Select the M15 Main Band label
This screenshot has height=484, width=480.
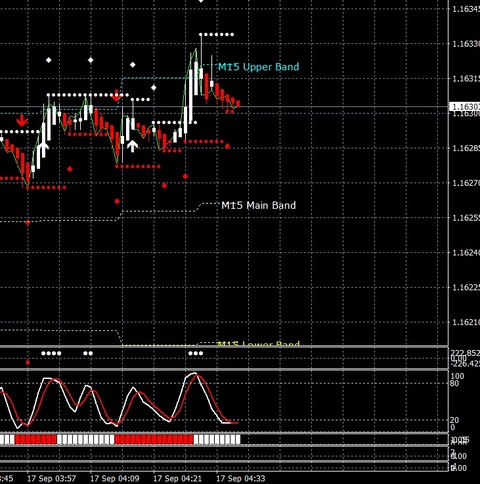tap(258, 205)
